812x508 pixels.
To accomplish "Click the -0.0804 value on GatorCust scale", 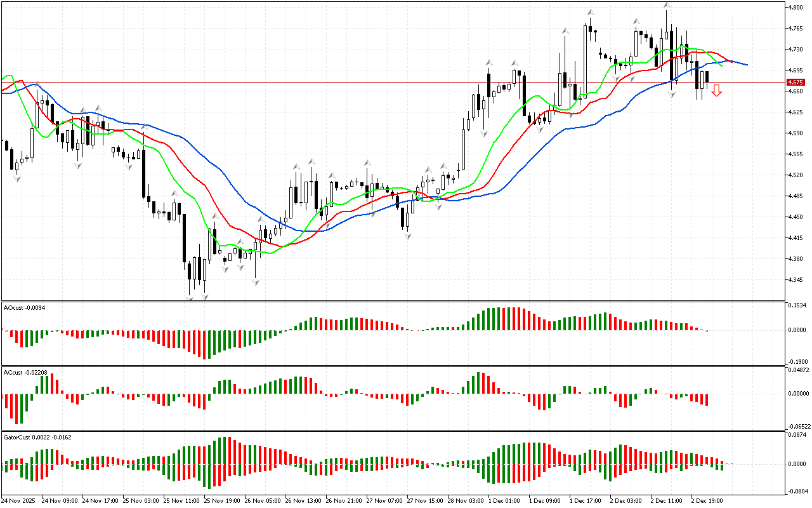I will click(797, 491).
